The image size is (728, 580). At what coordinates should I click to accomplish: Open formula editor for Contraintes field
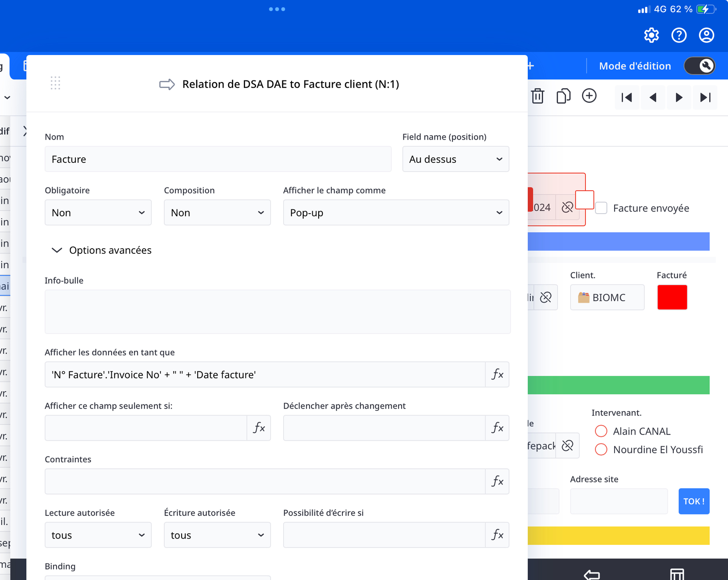(x=497, y=481)
